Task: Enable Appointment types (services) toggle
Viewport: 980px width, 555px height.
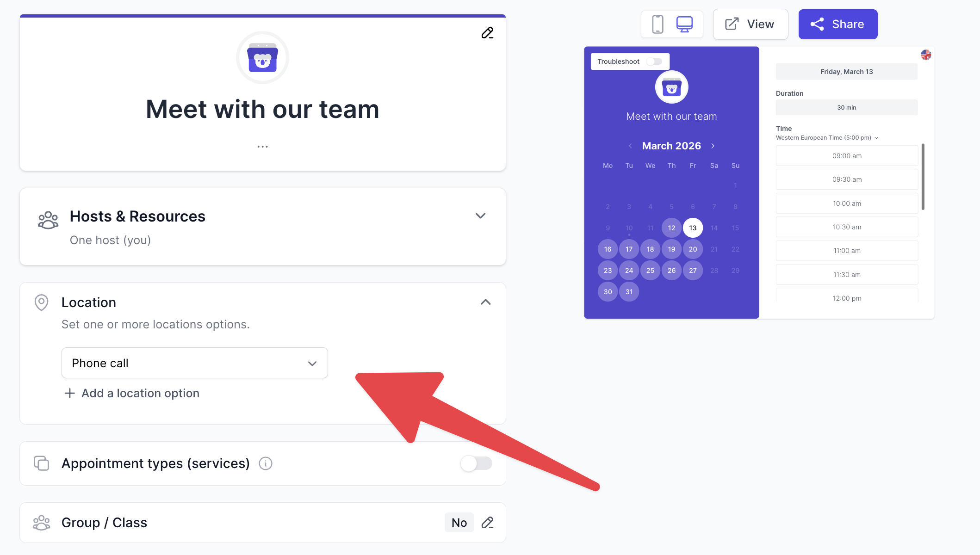Action: [x=476, y=463]
